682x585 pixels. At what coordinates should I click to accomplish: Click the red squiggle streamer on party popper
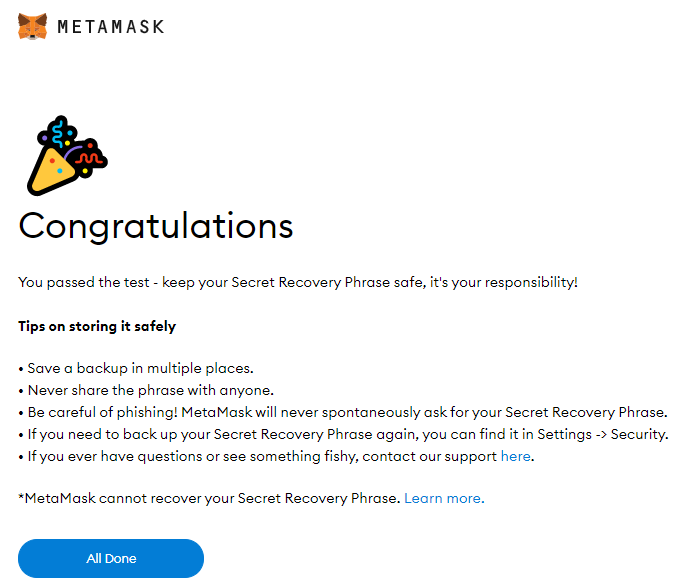click(90, 158)
